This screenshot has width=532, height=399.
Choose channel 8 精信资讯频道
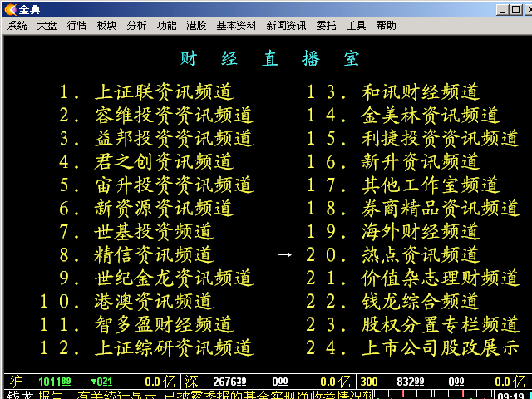pyautogui.click(x=136, y=254)
